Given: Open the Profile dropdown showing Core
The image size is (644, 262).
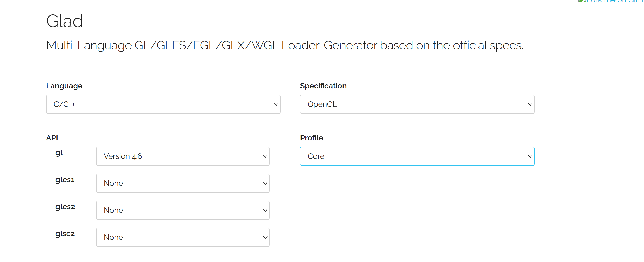Looking at the screenshot, I should (x=417, y=156).
